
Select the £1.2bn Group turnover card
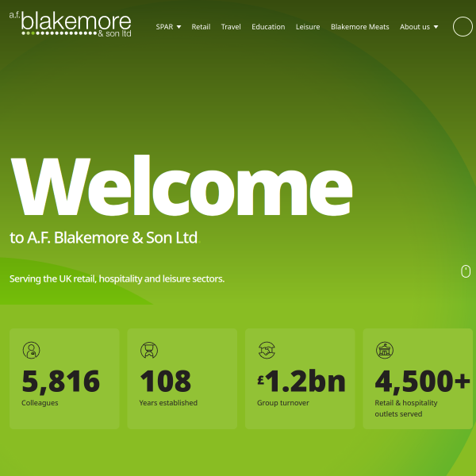pos(300,378)
